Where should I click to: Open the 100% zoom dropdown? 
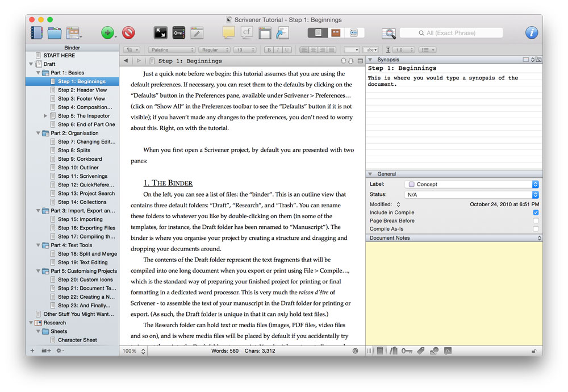pos(133,351)
